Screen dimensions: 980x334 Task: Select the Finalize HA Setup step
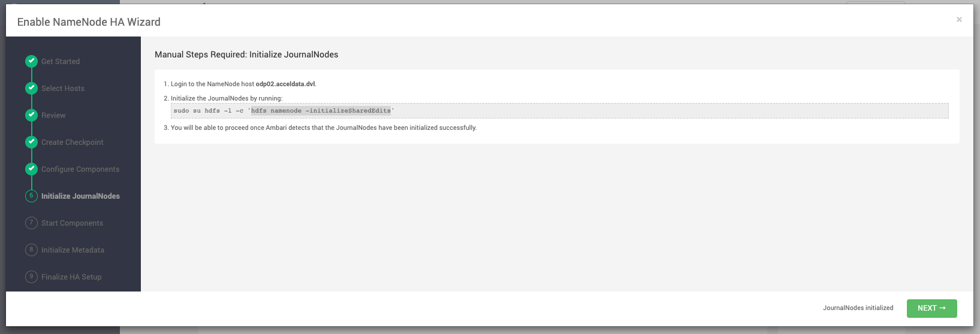coord(71,277)
